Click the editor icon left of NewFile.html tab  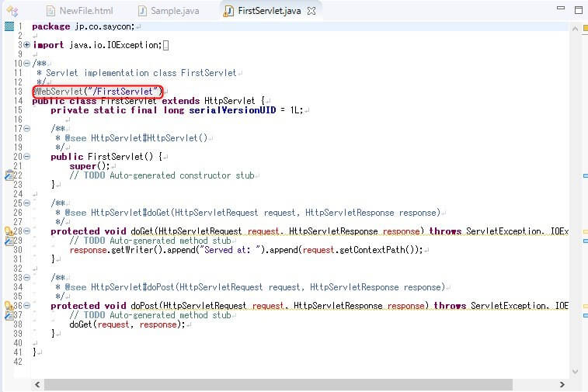click(x=12, y=12)
